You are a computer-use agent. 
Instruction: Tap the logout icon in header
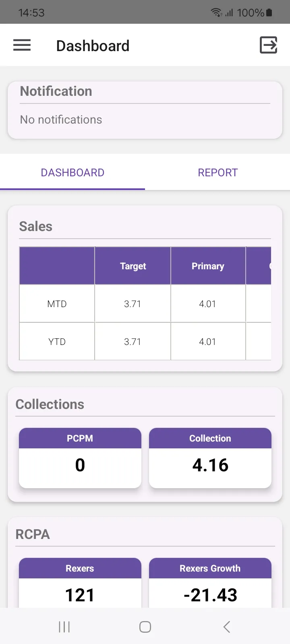pyautogui.click(x=269, y=45)
